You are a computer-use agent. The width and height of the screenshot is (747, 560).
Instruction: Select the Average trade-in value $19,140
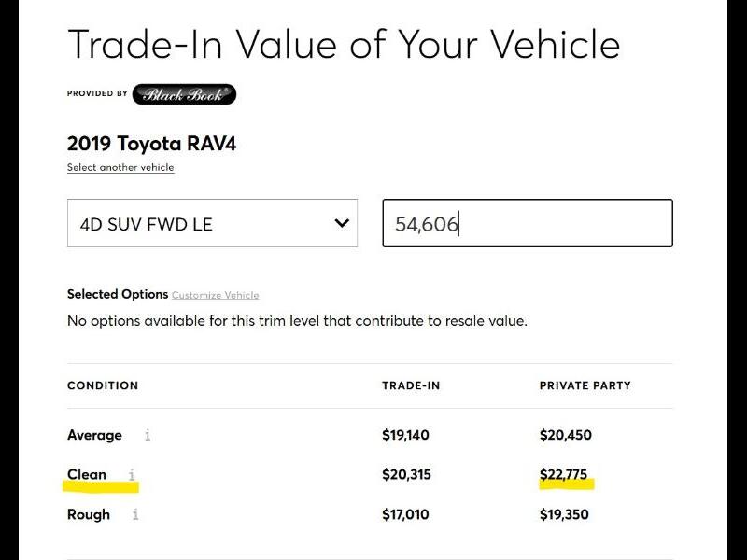click(x=406, y=435)
